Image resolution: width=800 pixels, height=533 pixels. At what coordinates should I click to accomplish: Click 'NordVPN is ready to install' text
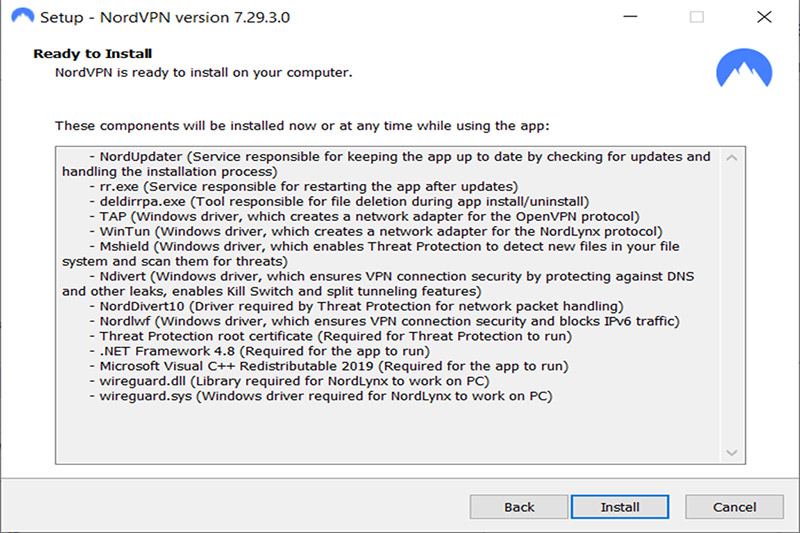click(204, 72)
